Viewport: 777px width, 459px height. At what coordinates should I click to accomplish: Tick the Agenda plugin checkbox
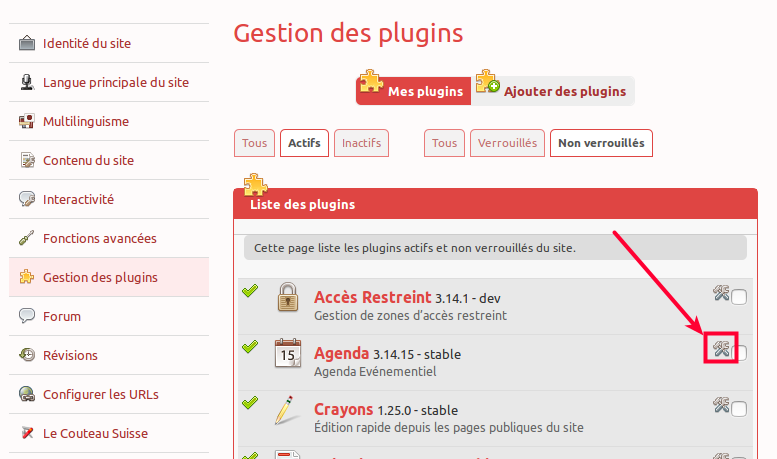click(741, 353)
